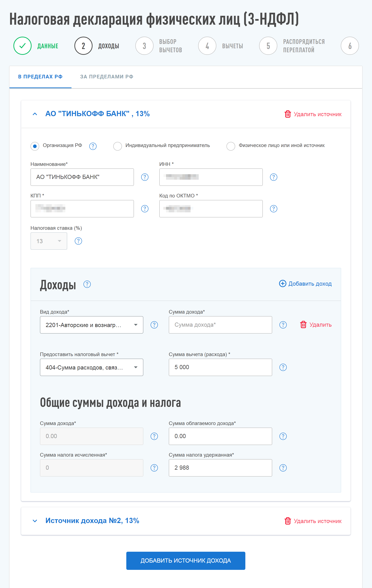The image size is (372, 588).
Task: Click trash icon in the income row
Action: [x=303, y=324]
